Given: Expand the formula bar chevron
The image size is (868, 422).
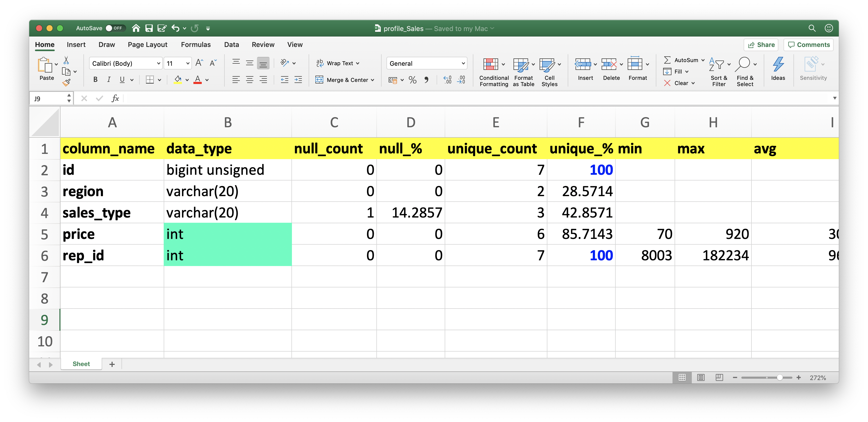Looking at the screenshot, I should click(x=835, y=98).
